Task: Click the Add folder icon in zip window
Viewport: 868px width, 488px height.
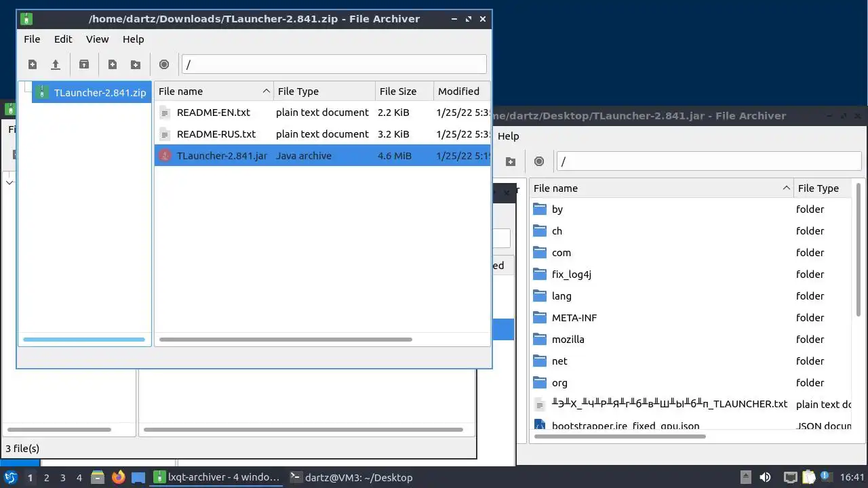Action: click(x=136, y=64)
